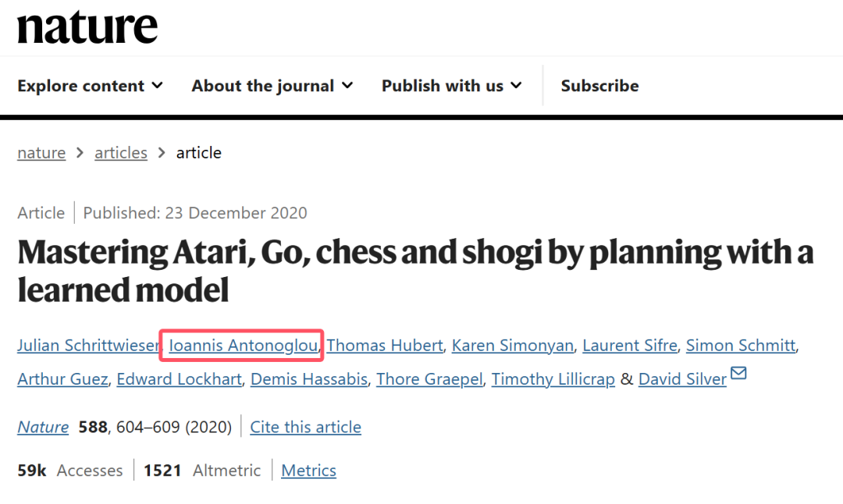Click the nature logo

(87, 27)
